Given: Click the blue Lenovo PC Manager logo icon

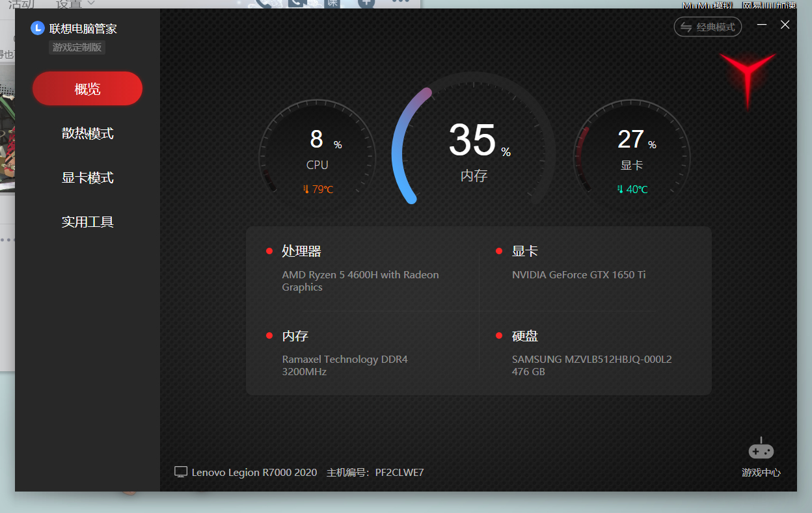Looking at the screenshot, I should click(x=38, y=28).
